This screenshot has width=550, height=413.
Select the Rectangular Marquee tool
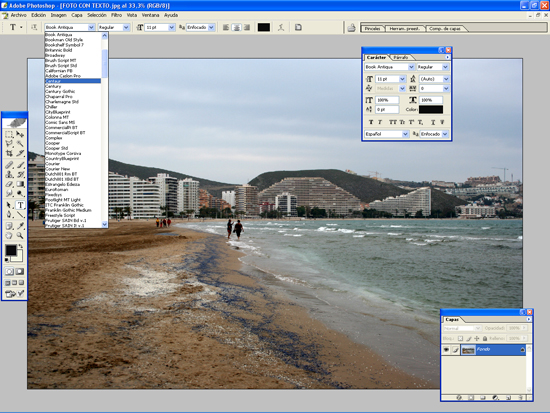click(x=9, y=134)
